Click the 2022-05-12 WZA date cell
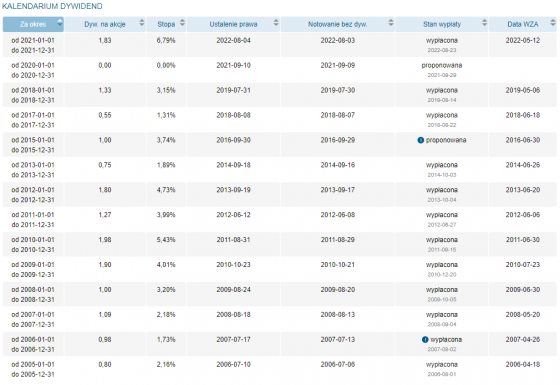 (522, 41)
